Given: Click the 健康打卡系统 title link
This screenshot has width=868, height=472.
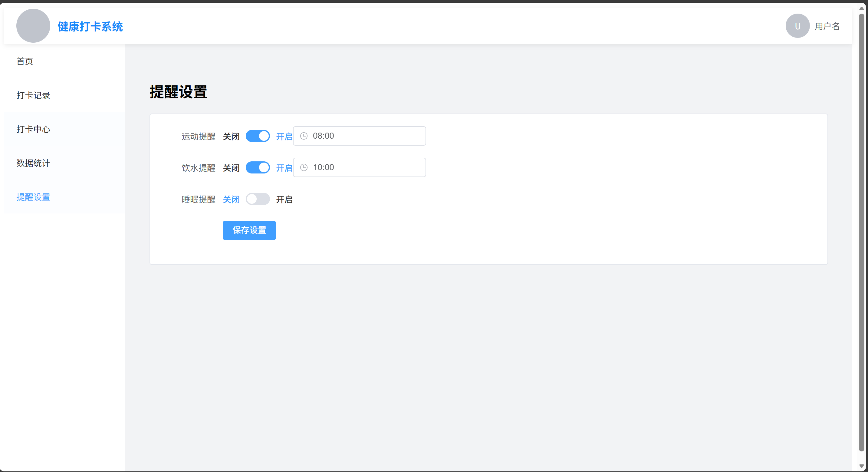Looking at the screenshot, I should click(x=90, y=26).
